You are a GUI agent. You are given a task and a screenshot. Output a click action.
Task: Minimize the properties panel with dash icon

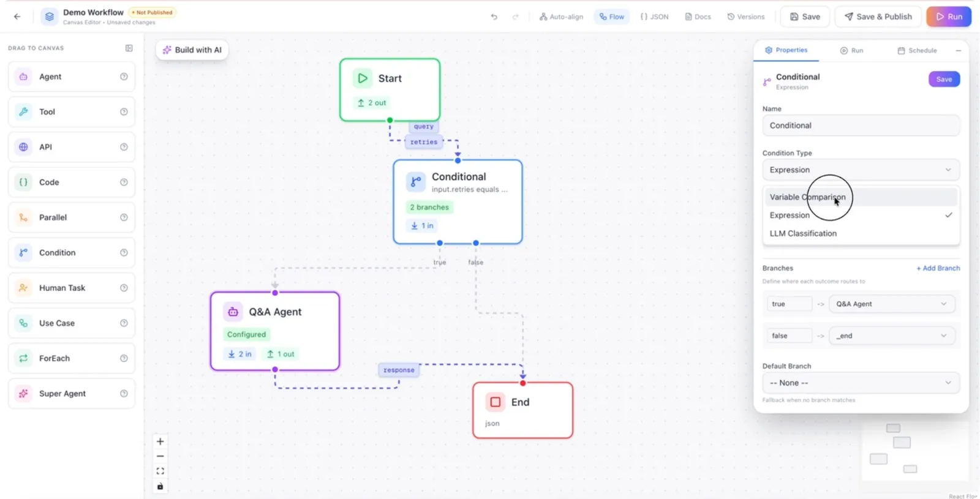958,50
